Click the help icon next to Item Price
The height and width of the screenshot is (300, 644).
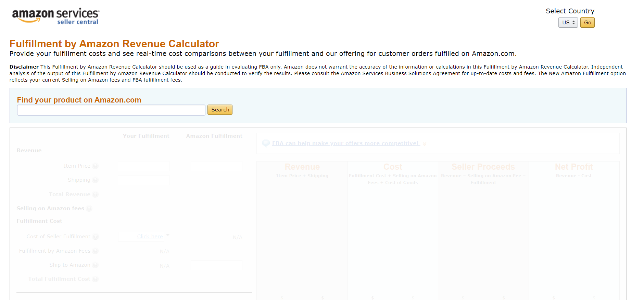95,166
